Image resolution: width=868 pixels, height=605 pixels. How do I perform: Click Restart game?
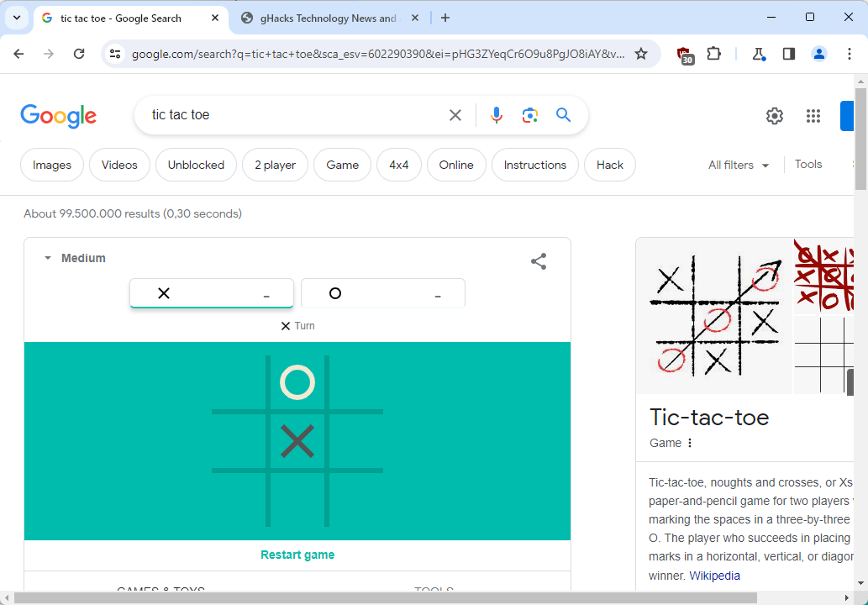pyautogui.click(x=297, y=555)
